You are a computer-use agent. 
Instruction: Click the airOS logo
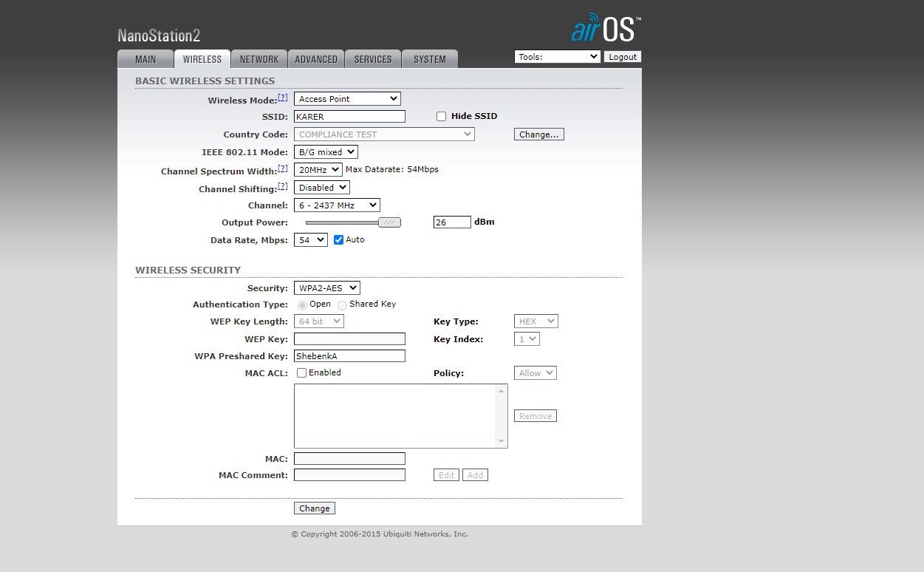606,27
